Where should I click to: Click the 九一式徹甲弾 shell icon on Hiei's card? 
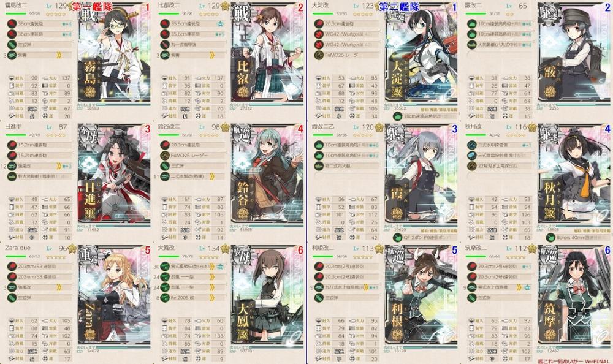click(165, 45)
